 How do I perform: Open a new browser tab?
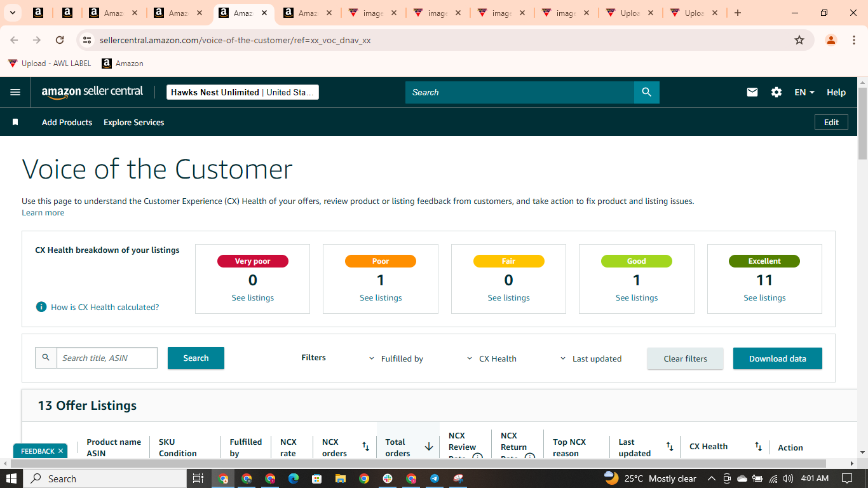(x=737, y=13)
